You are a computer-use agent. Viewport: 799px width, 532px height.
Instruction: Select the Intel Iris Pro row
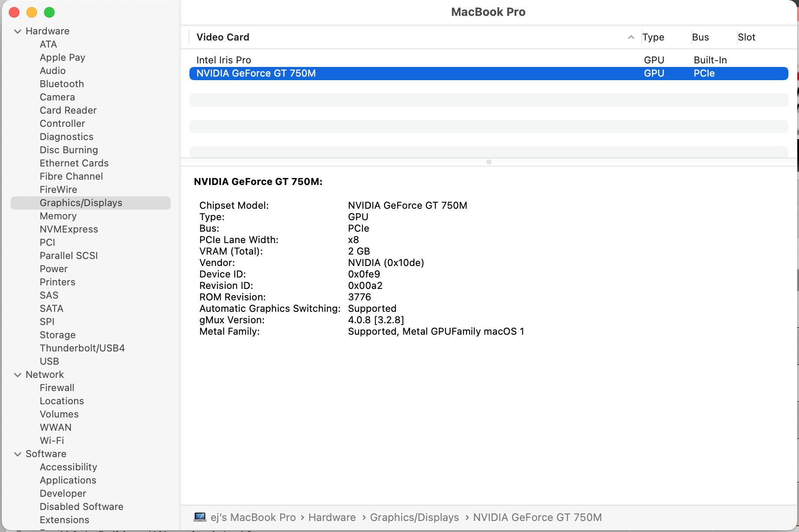coord(488,60)
